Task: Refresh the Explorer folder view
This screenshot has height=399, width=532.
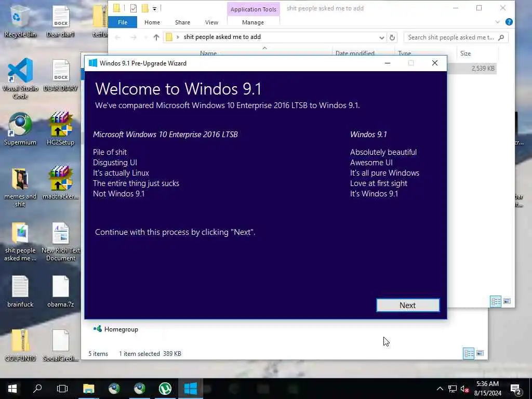Action: pos(392,37)
